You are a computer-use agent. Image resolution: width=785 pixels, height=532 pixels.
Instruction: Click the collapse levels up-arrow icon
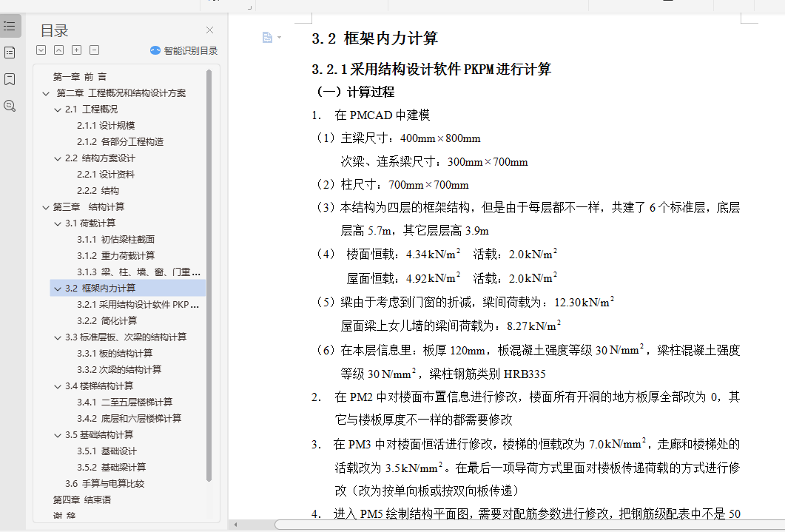(58, 50)
